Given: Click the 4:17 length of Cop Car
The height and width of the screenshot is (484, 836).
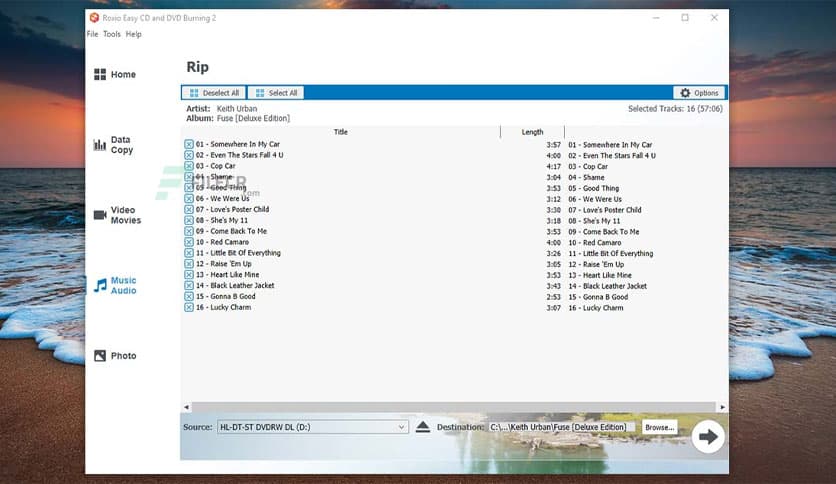Looking at the screenshot, I should point(553,166).
